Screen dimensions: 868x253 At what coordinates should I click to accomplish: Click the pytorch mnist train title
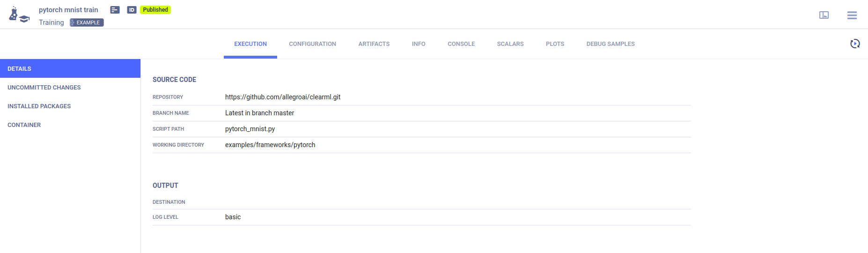click(68, 10)
